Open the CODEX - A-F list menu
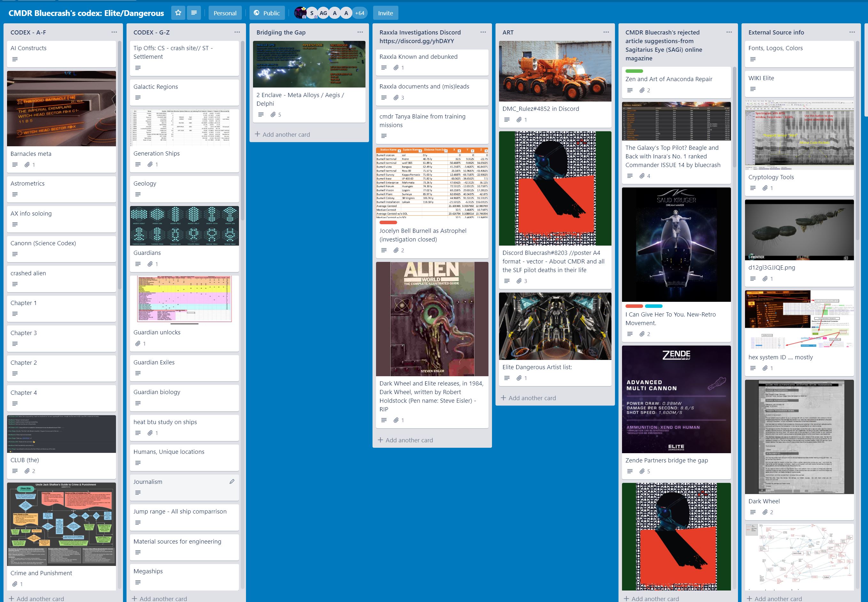Image resolution: width=868 pixels, height=602 pixels. click(x=114, y=32)
